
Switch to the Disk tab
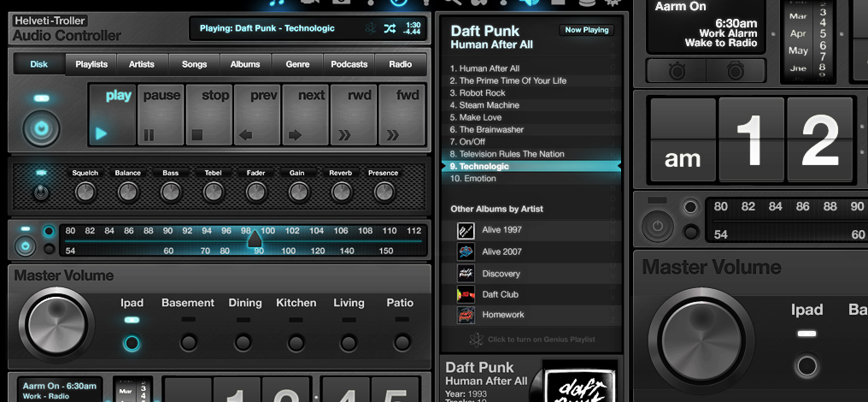[38, 64]
